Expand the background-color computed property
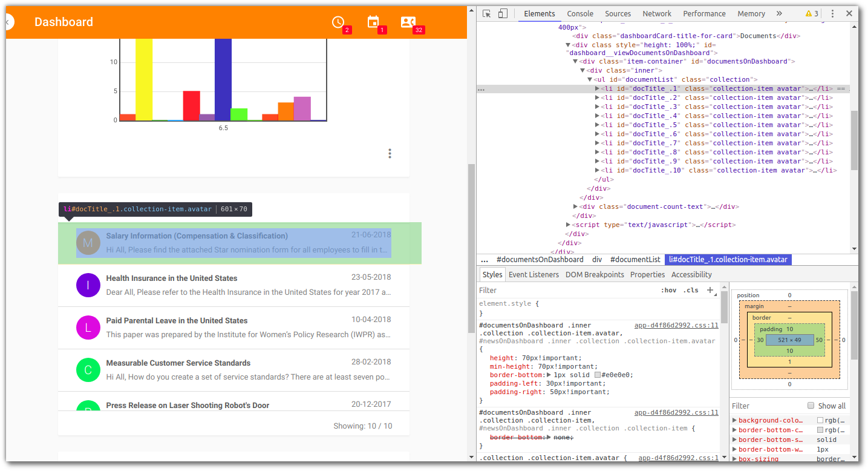The height and width of the screenshot is (471, 868). 735,420
